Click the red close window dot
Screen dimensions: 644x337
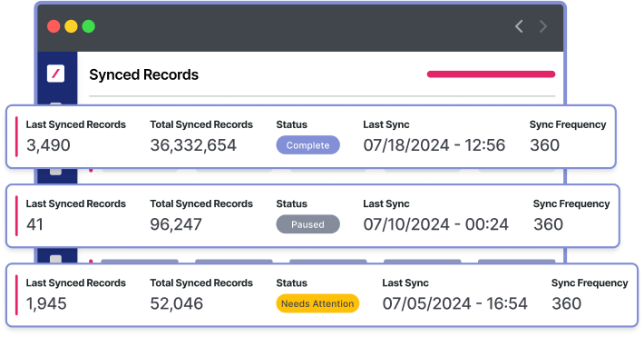[54, 26]
